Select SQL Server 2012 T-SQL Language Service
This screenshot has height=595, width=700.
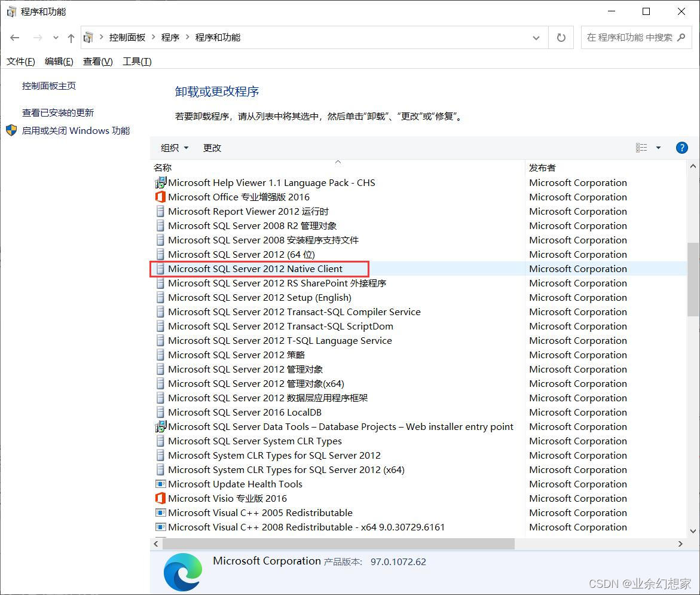280,340
